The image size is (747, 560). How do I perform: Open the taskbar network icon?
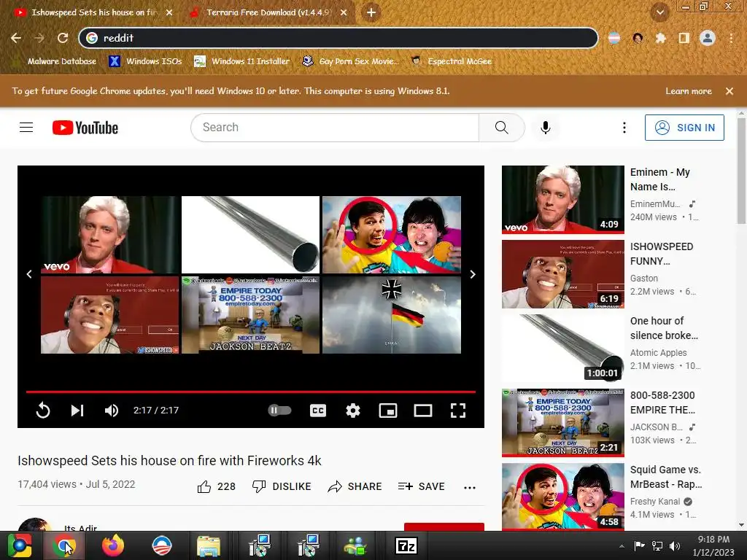(x=657, y=546)
